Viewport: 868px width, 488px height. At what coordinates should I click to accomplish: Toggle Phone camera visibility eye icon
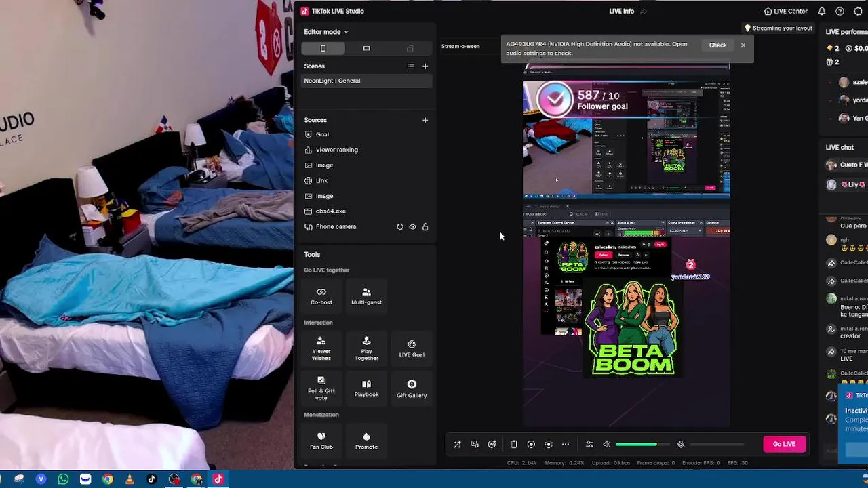click(x=412, y=227)
